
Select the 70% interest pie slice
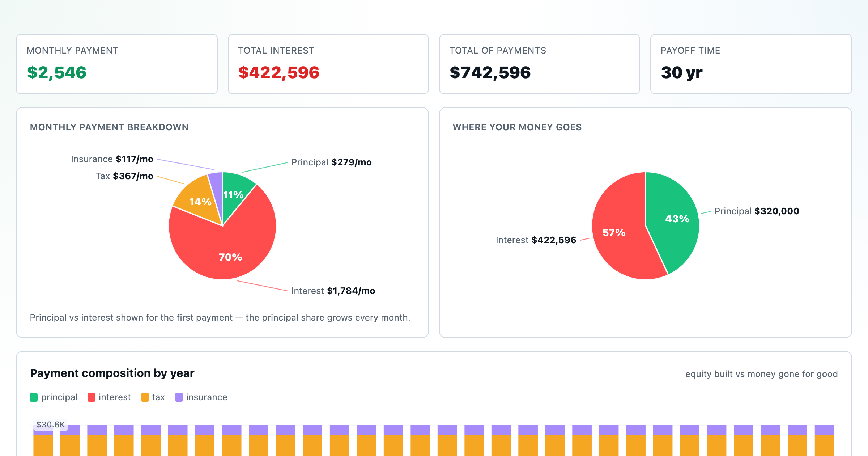click(228, 250)
